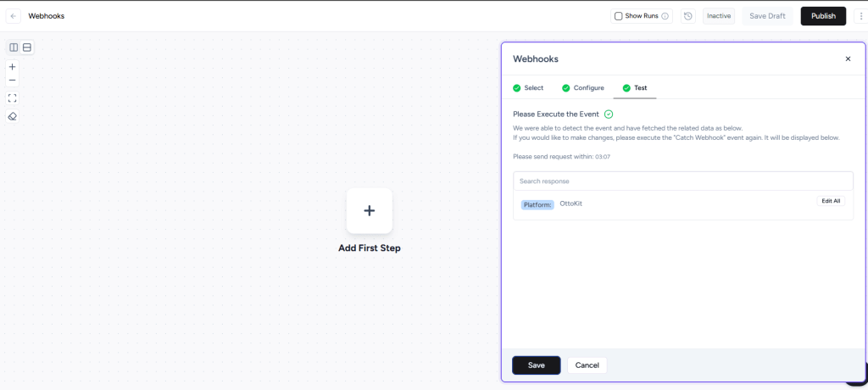Click Edit All in response data
The height and width of the screenshot is (390, 868).
pos(831,201)
